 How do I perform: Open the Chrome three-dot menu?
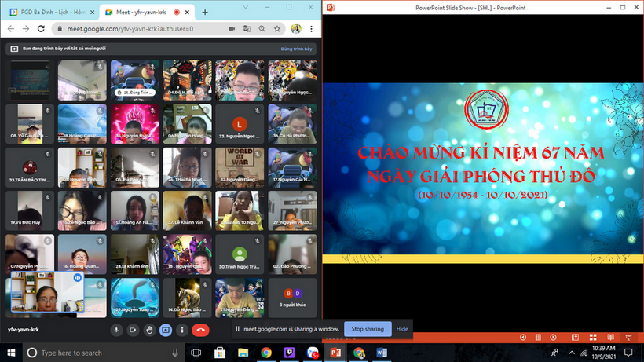click(x=313, y=29)
